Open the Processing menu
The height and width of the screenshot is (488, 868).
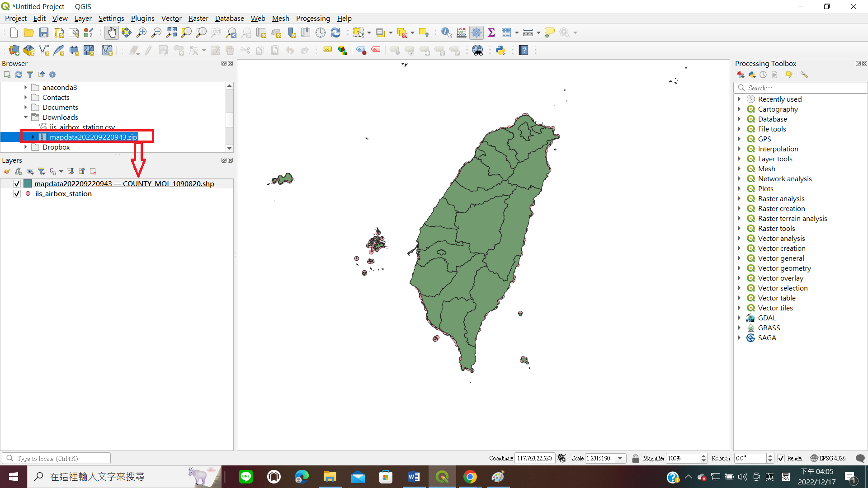(x=313, y=18)
